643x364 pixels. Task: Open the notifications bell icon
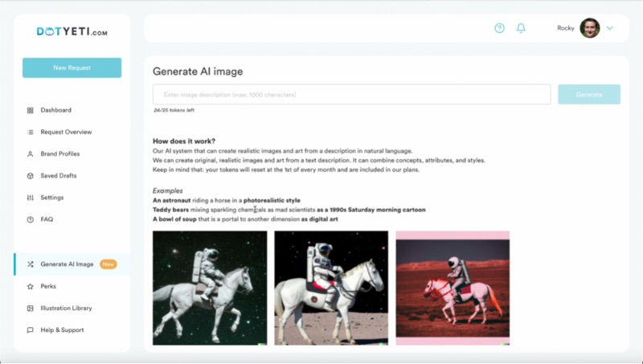tap(521, 28)
